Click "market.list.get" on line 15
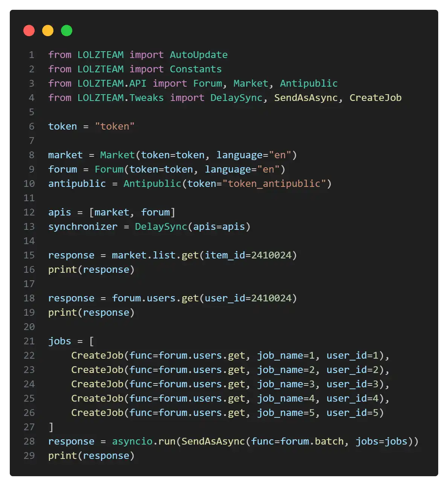 tap(155, 255)
